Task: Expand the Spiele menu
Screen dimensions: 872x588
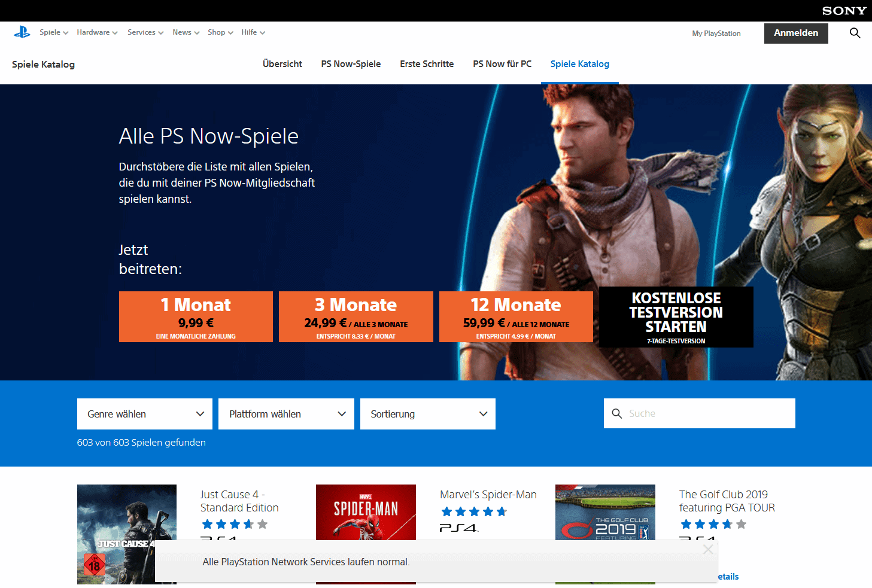Action: tap(54, 32)
